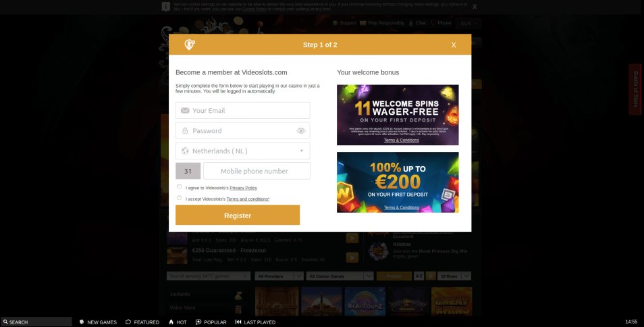This screenshot has height=327, width=644.
Task: Click the 100% up to €200 bonus banner
Action: coord(398,182)
